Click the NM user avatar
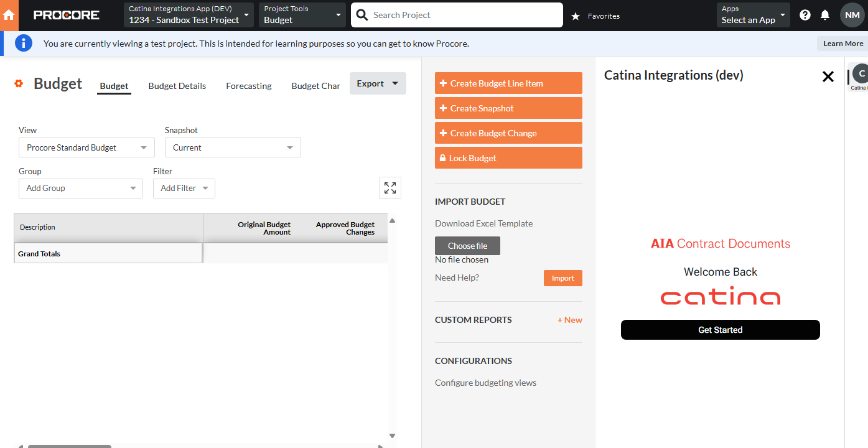The height and width of the screenshot is (448, 868). 852,15
